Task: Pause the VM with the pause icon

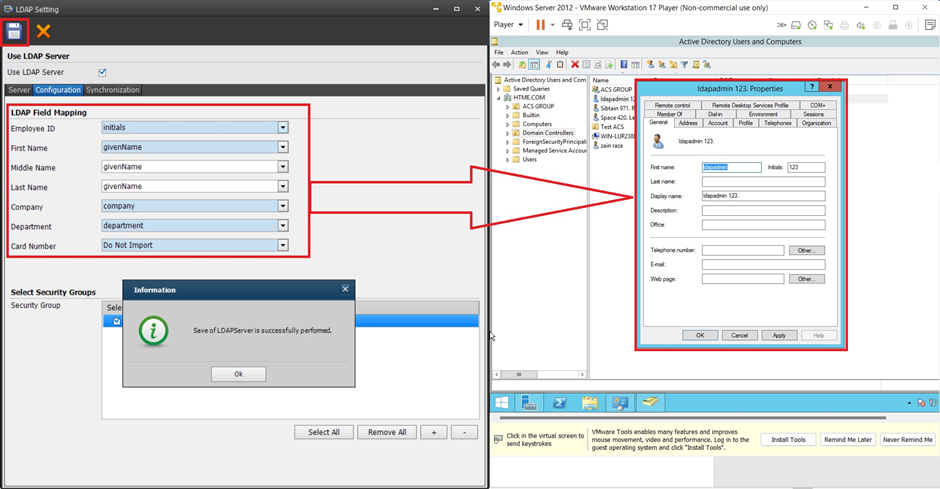Action: click(541, 25)
